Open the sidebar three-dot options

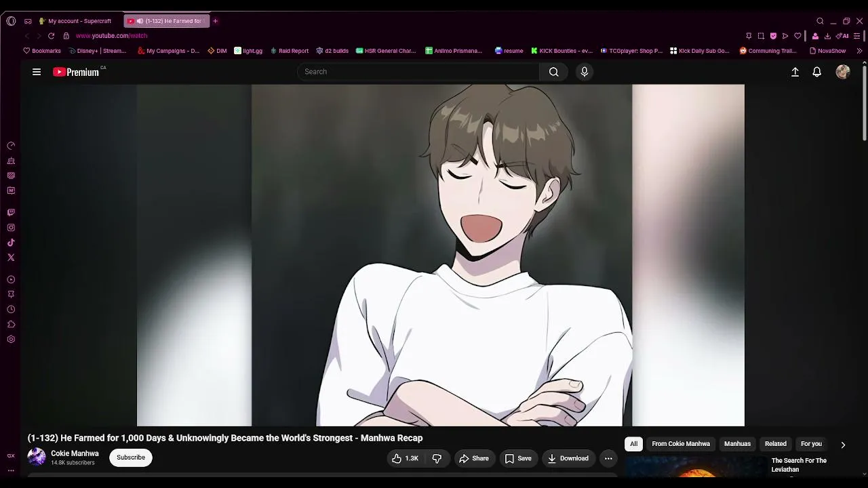[11, 470]
